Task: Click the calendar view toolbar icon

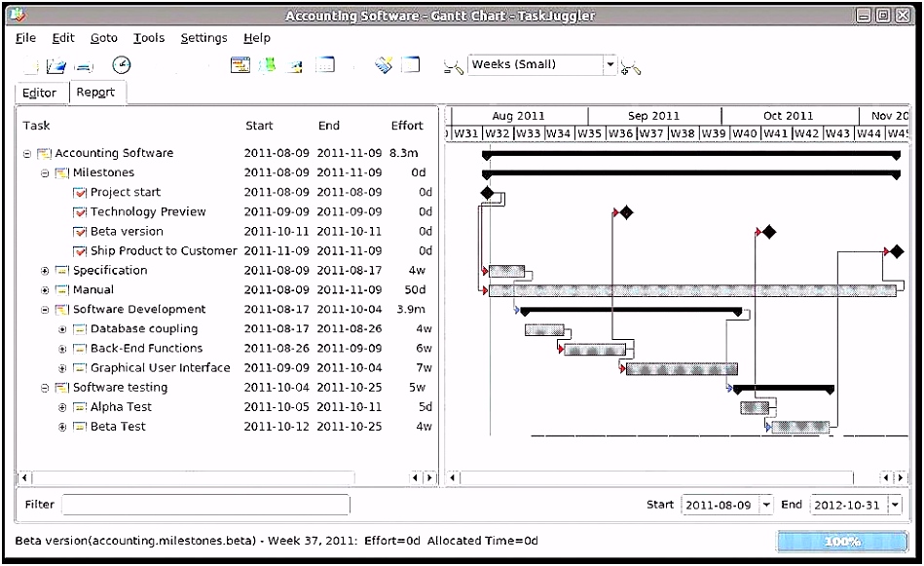Action: [324, 65]
